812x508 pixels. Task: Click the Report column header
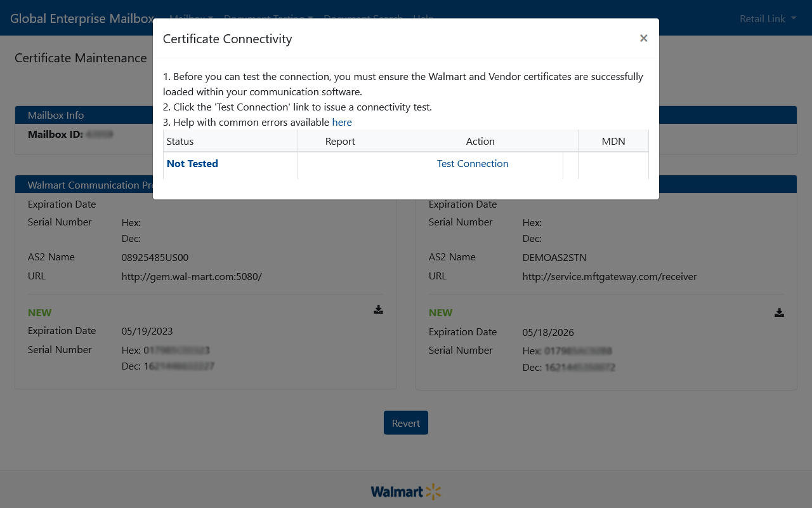(340, 141)
